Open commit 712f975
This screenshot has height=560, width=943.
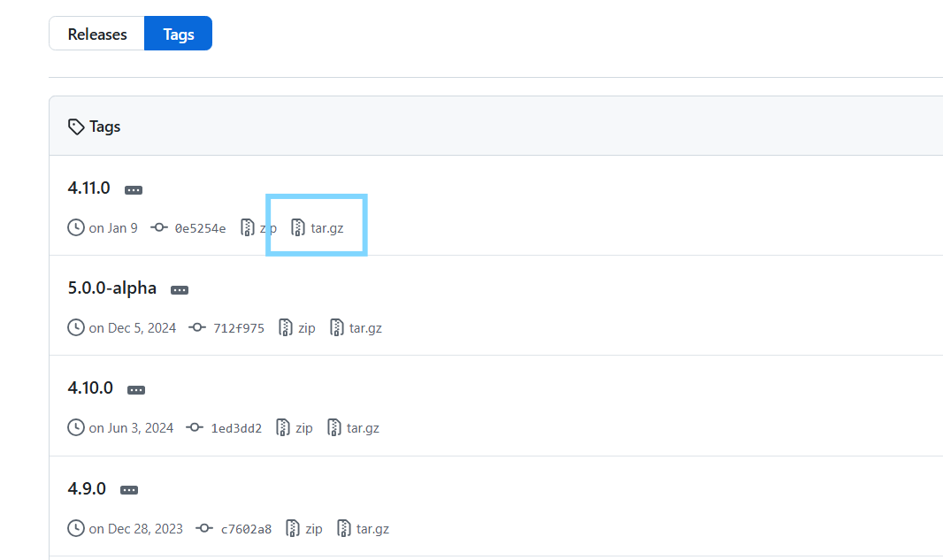(x=239, y=328)
